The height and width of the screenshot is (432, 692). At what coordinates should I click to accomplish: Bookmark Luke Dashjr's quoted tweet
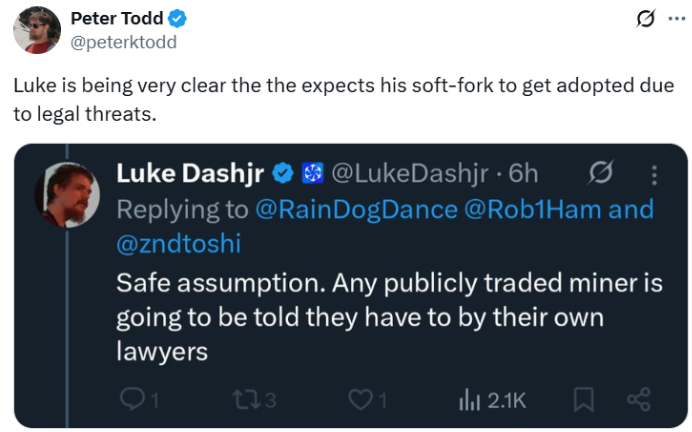[x=583, y=400]
